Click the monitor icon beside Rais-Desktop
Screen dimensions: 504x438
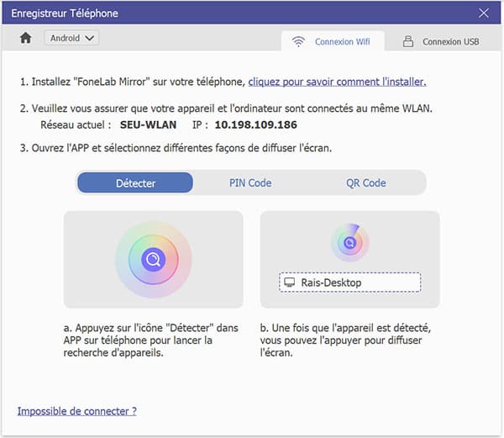[x=291, y=282]
